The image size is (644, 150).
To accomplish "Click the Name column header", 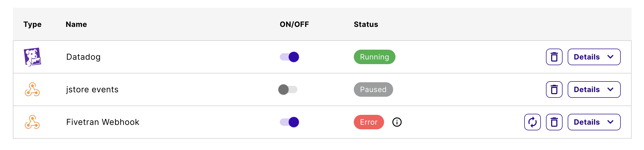I will [x=76, y=24].
